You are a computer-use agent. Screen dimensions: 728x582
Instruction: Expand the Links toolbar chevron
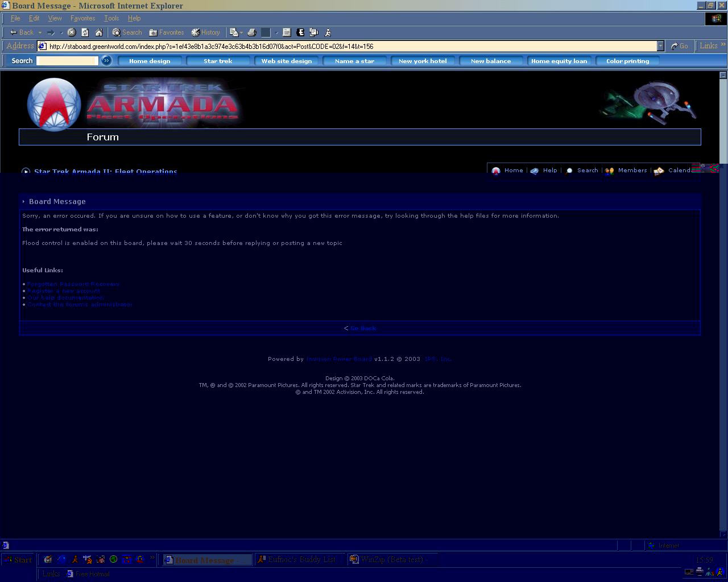pyautogui.click(x=723, y=44)
